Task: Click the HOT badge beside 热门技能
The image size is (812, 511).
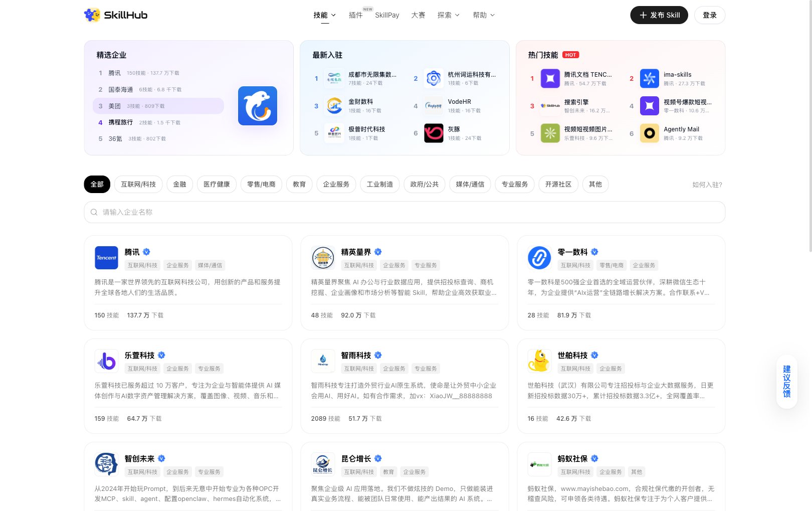Action: (x=571, y=55)
